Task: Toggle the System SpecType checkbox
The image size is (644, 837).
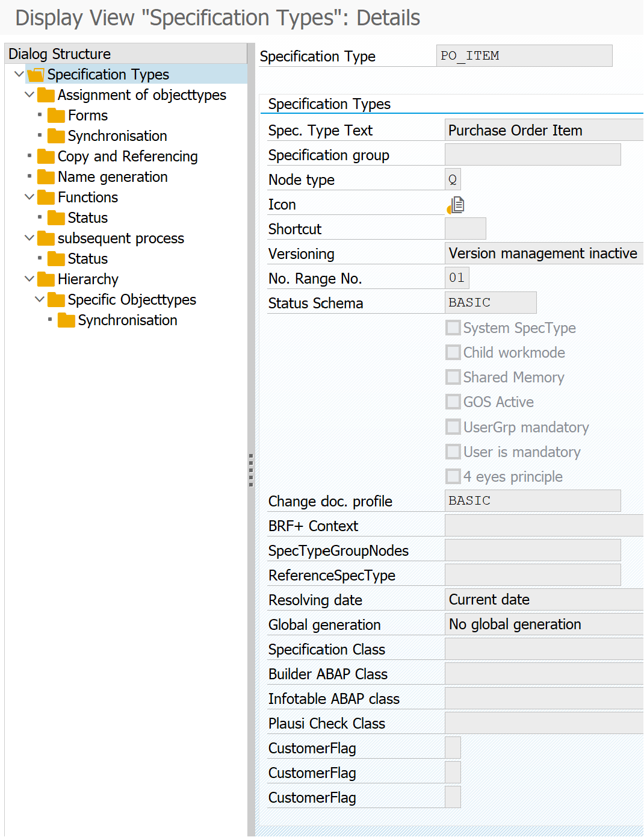Action: point(453,328)
